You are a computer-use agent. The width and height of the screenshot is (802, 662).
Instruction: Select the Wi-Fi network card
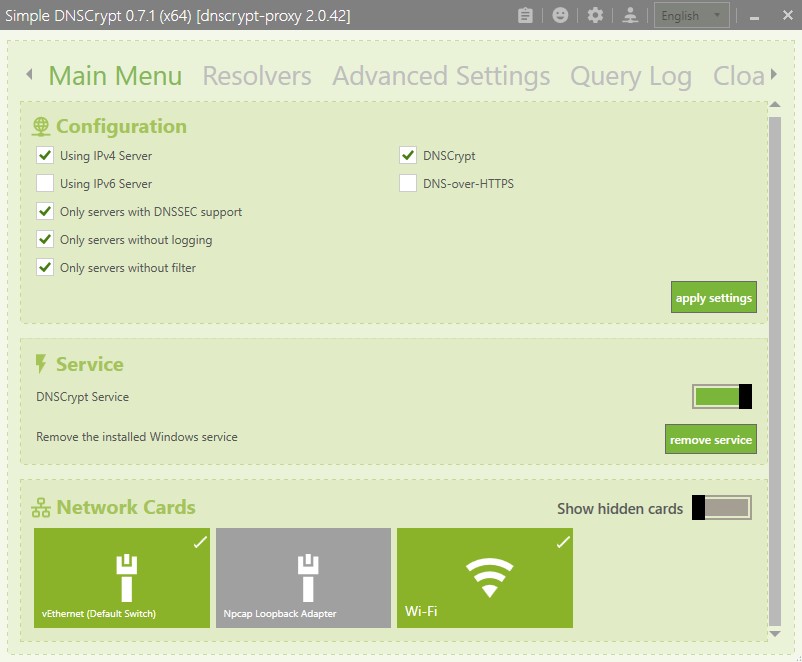pos(485,578)
